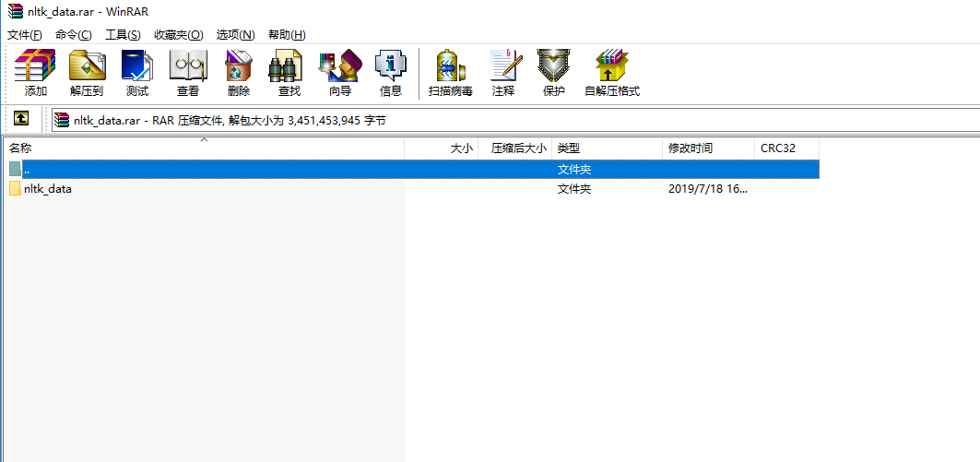Screen dimensions: 980x462
Task: Click the 添加 (Add) toolbar icon
Action: tap(35, 65)
